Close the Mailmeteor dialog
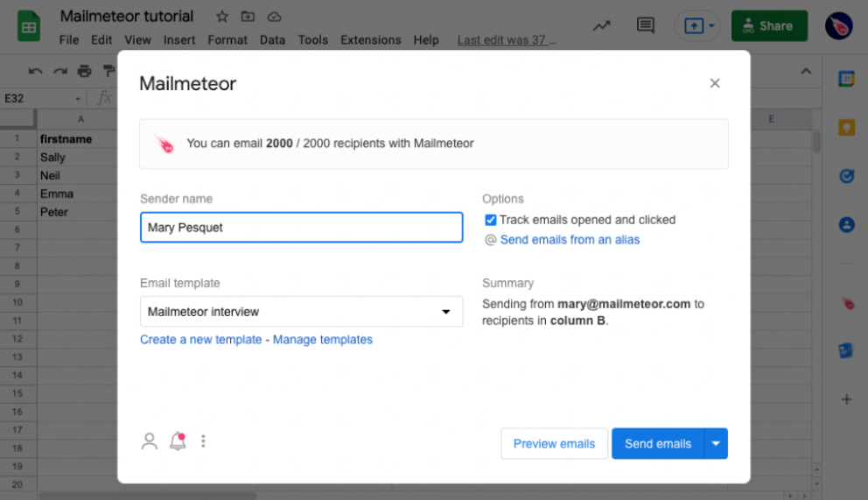 tap(715, 83)
